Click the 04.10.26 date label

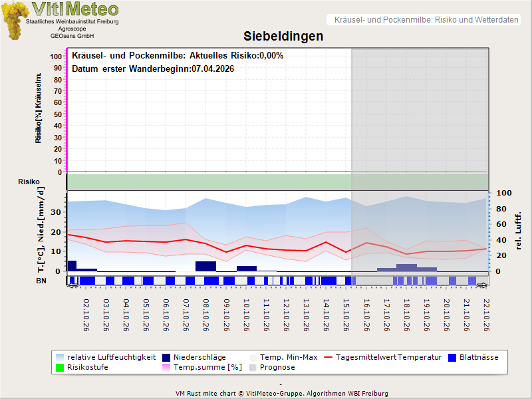coord(126,315)
